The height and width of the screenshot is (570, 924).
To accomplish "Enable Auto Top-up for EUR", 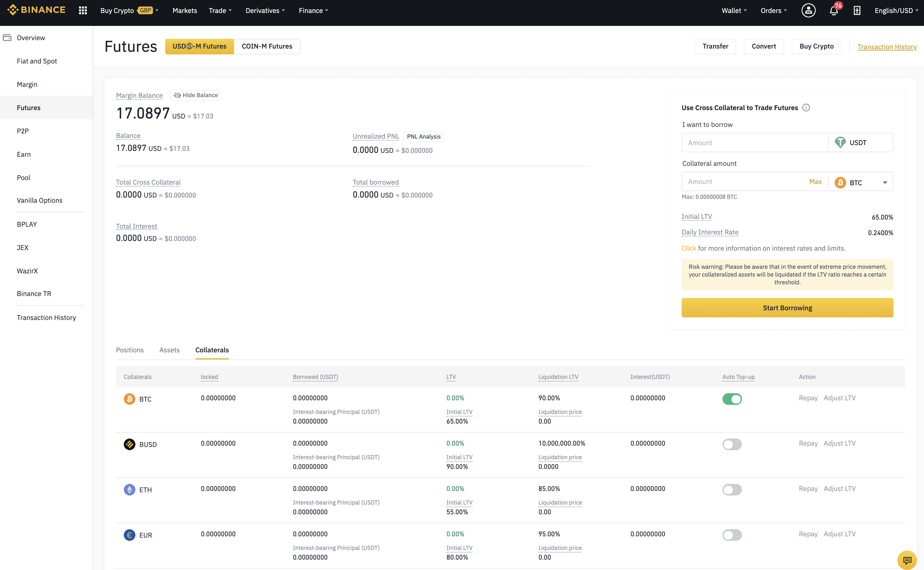I will coord(732,535).
